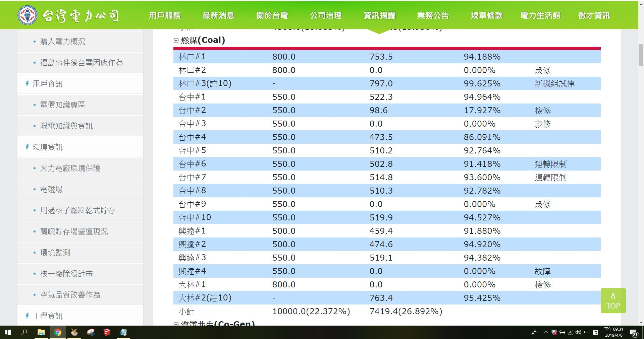644x339 pixels.
Task: Open the Windows Start menu
Action: coord(8,332)
